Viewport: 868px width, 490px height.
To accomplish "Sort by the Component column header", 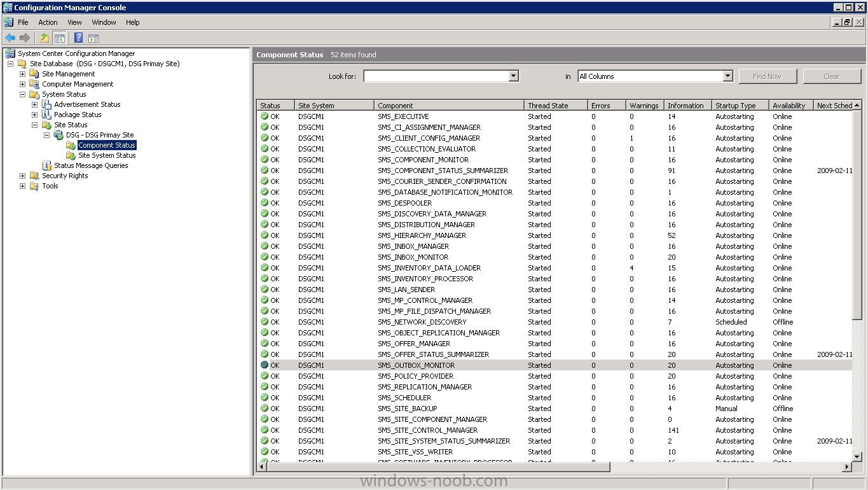I will coord(449,106).
